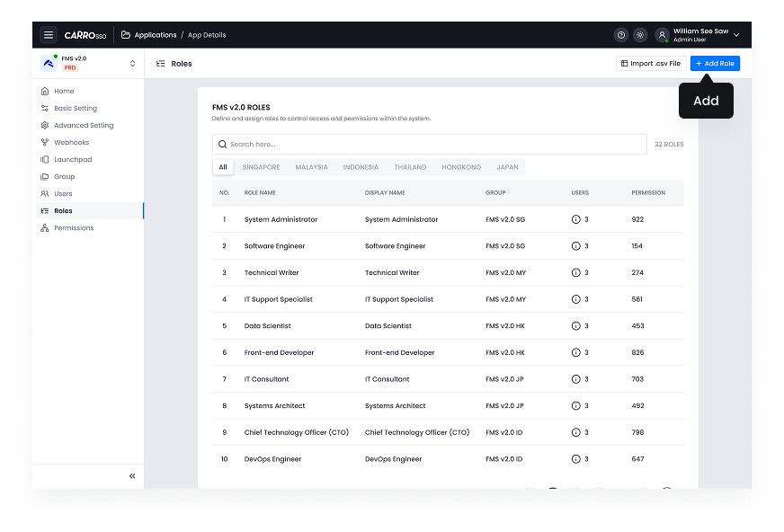This screenshot has height=532, width=784.
Task: Open Advanced Setting in the sidebar
Action: pos(83,126)
